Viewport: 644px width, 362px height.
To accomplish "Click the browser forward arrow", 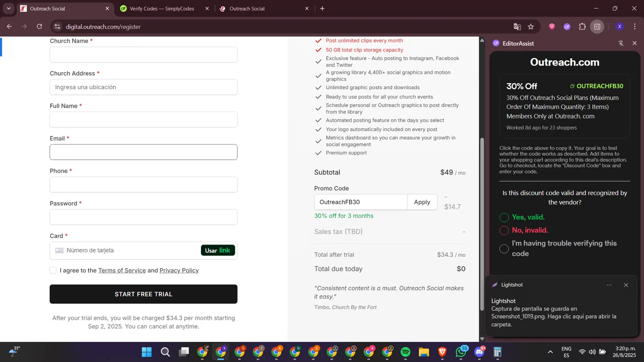I will click(x=24, y=27).
